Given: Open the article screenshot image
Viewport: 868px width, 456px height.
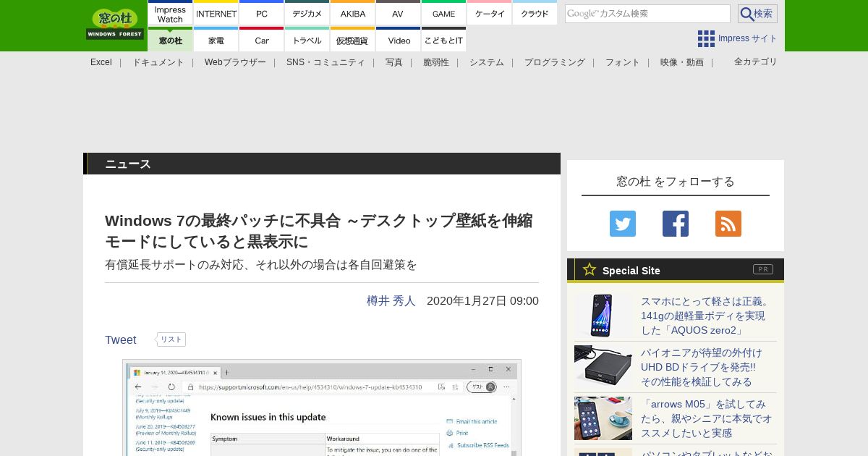Looking at the screenshot, I should (x=322, y=408).
